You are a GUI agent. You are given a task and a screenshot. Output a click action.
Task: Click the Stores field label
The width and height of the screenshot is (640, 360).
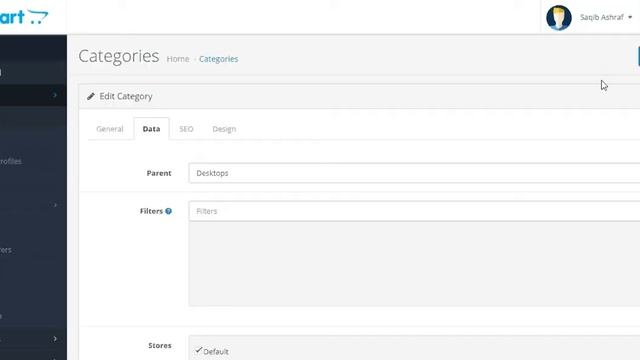tap(160, 345)
